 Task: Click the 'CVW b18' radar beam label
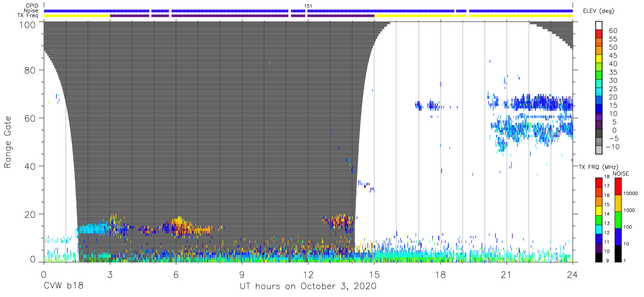(x=63, y=287)
